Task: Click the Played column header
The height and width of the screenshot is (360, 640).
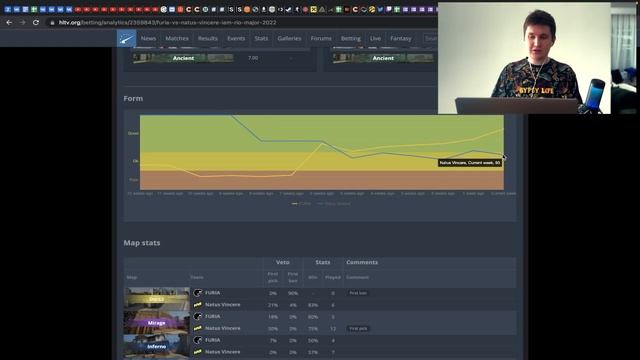Action: pos(333,277)
